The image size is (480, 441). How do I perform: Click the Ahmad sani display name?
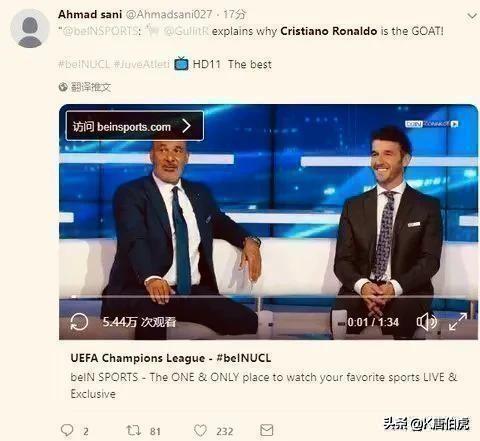[90, 14]
